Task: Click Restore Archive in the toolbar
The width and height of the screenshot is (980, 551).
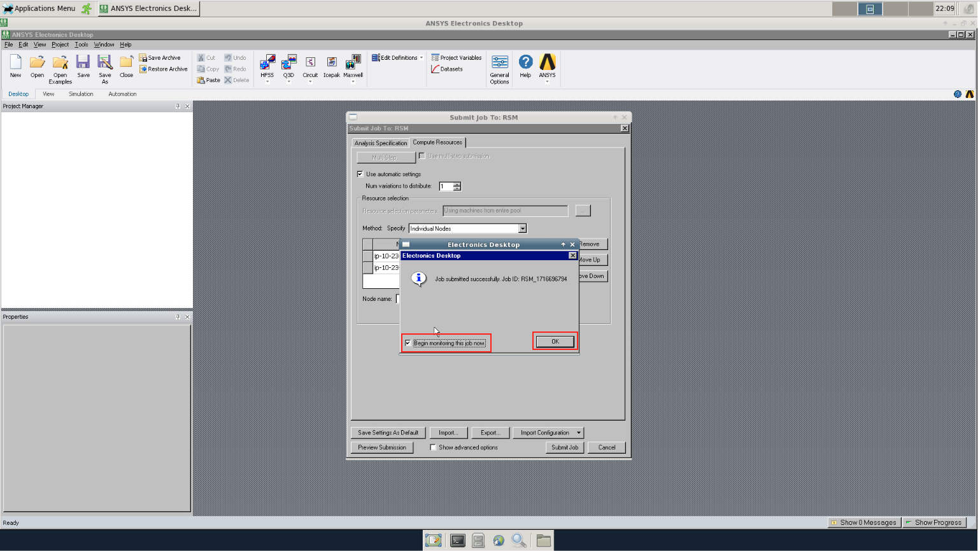Action: click(x=164, y=69)
